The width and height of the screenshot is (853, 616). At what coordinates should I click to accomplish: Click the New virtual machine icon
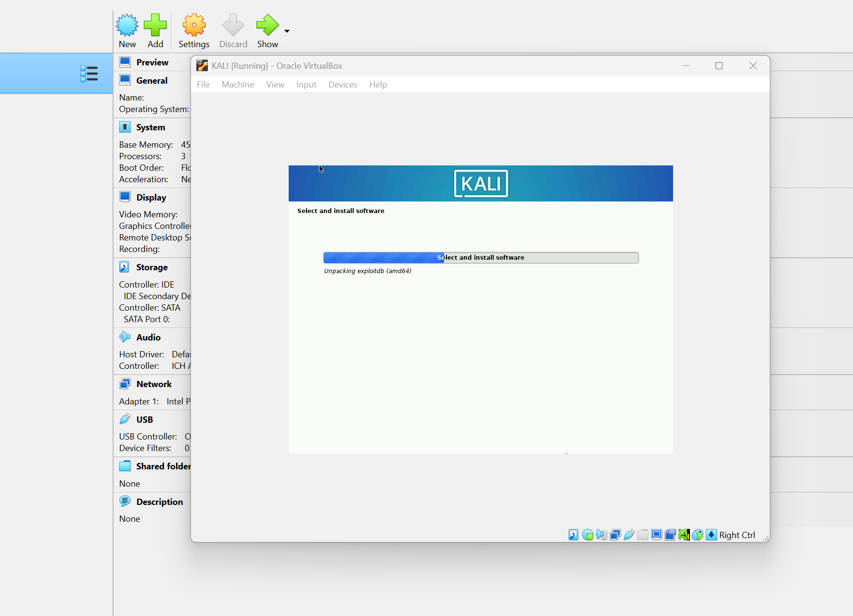(x=127, y=25)
